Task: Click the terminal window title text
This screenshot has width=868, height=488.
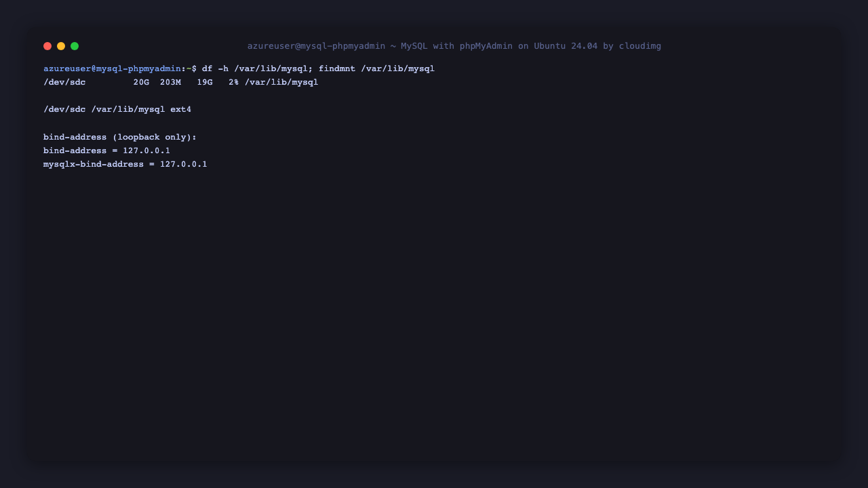Action: pyautogui.click(x=454, y=46)
